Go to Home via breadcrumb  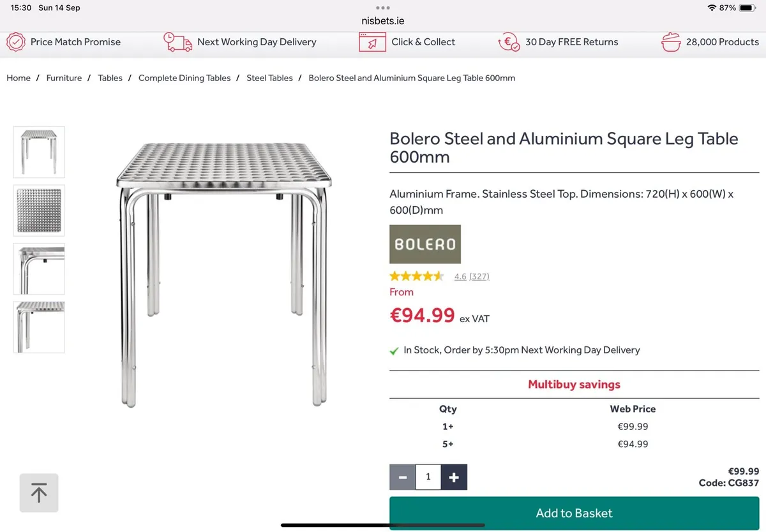19,78
